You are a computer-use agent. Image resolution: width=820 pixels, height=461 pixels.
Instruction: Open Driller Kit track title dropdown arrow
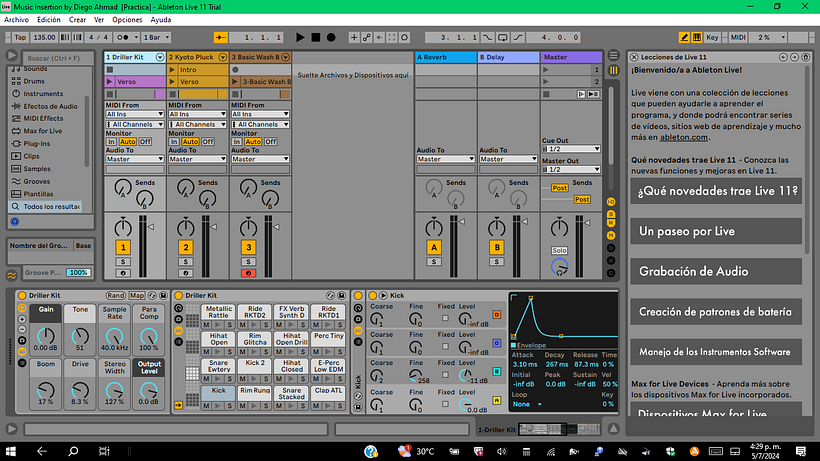[x=160, y=57]
